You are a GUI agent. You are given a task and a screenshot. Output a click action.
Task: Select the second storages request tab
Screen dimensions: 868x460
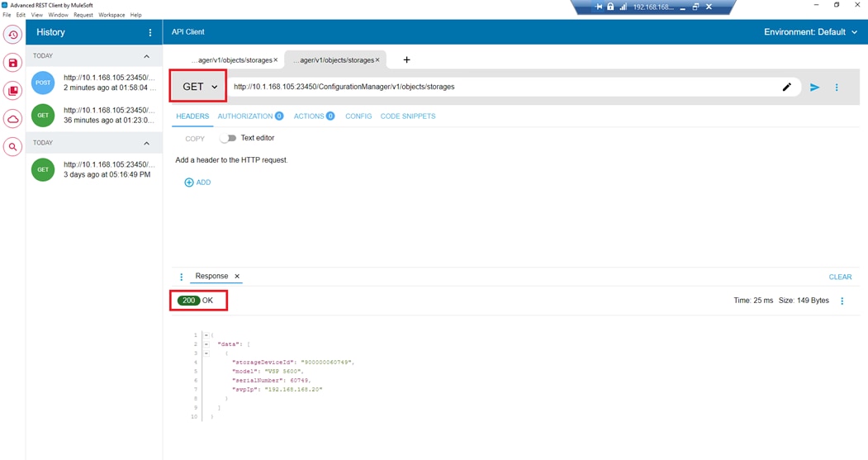pos(334,59)
